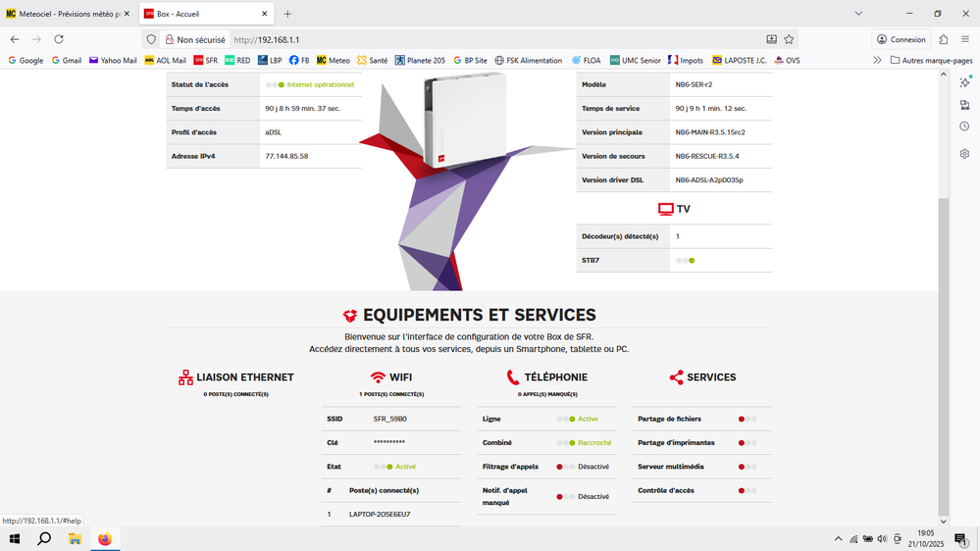Click the Équipements et Services cube icon
This screenshot has width=980, height=551.
coord(350,316)
